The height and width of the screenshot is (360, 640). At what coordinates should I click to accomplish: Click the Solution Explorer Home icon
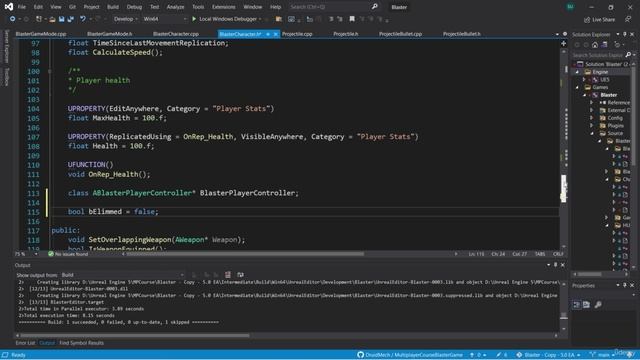(595, 45)
